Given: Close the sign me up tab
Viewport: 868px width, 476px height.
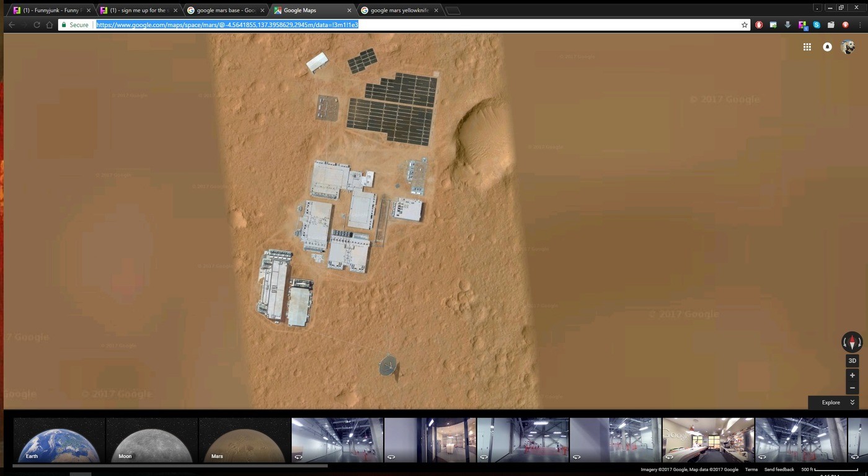Looking at the screenshot, I should click(176, 11).
